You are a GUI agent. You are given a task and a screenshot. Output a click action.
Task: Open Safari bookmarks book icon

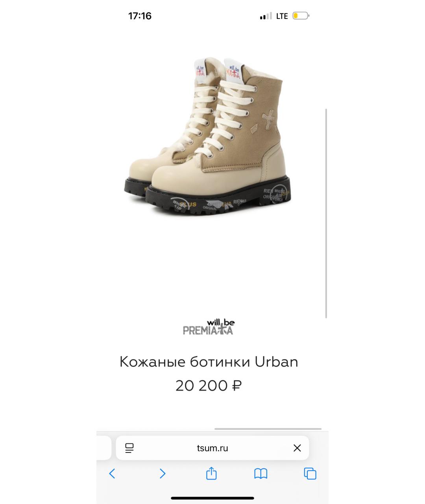tap(261, 474)
